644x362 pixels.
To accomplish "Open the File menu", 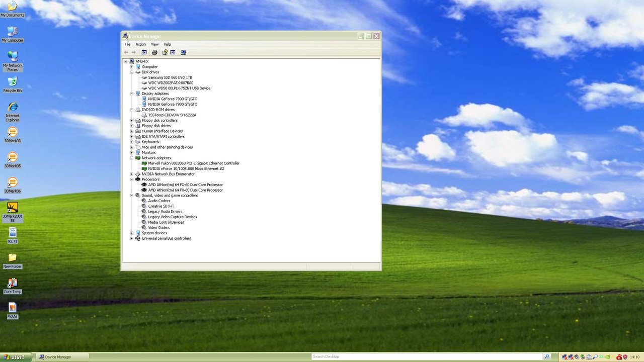I will 128,44.
